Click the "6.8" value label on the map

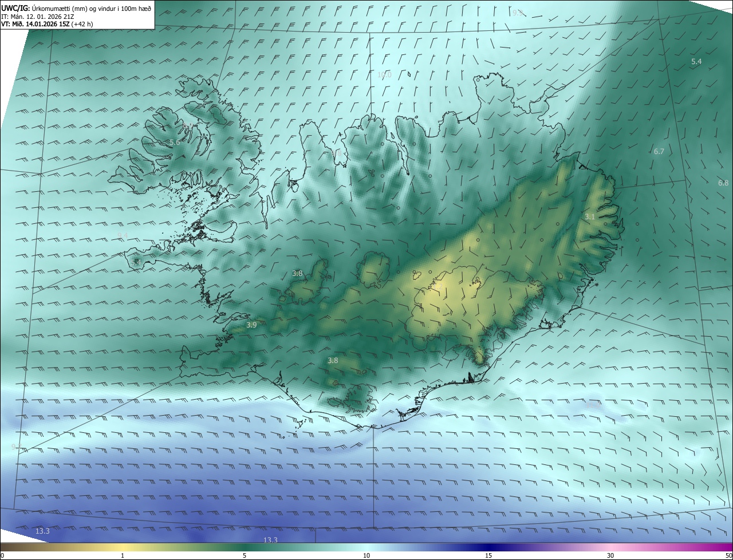click(x=723, y=183)
